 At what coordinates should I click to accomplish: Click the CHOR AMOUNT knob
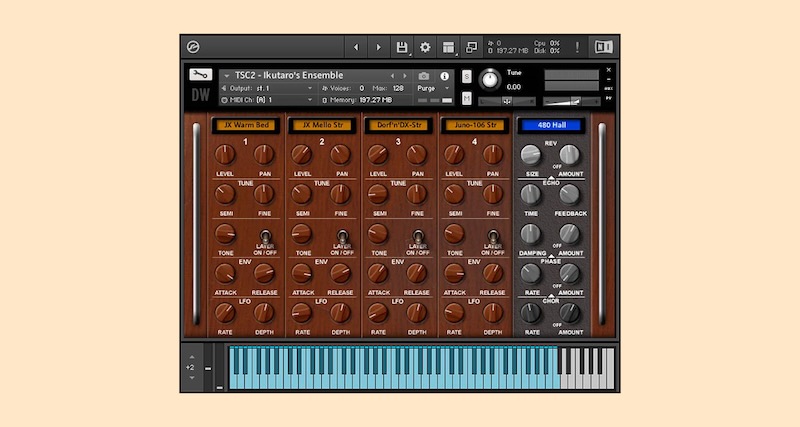(x=569, y=313)
